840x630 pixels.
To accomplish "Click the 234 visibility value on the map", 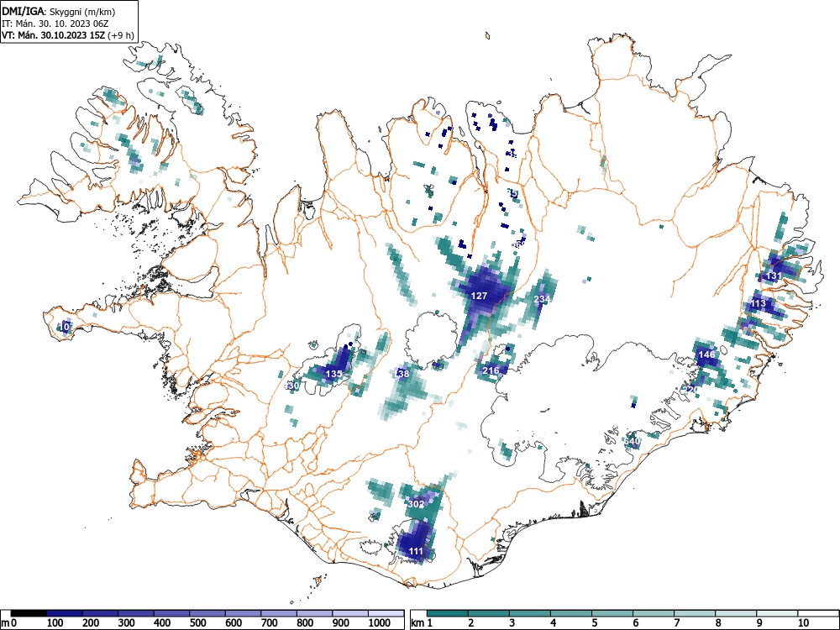I will [x=542, y=299].
